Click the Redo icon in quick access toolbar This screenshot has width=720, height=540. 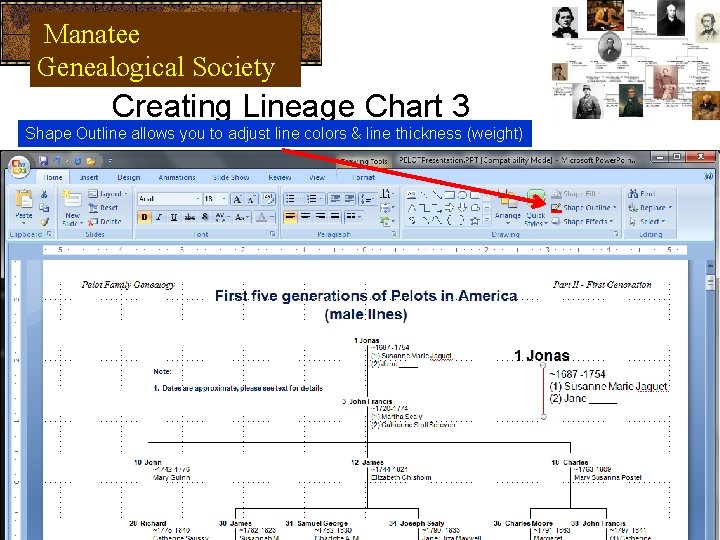click(77, 161)
